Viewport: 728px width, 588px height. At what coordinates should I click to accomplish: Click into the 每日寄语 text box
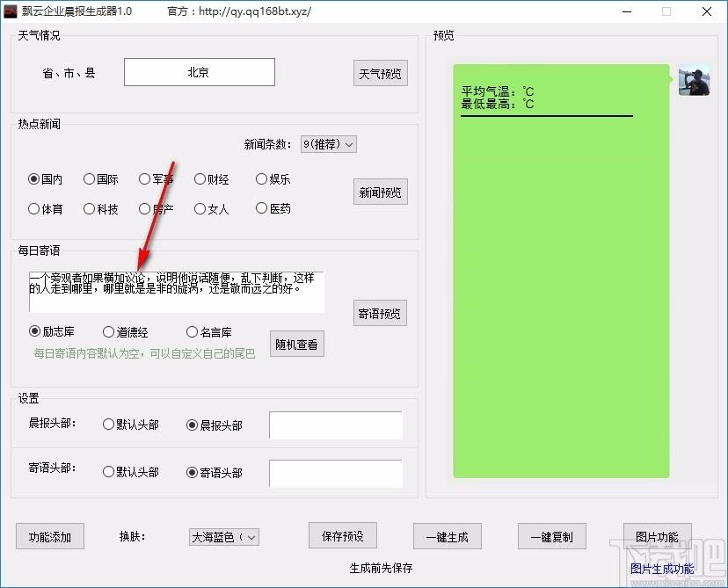[177, 292]
